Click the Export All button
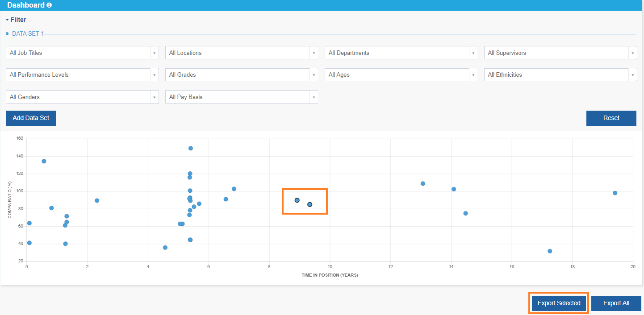 click(x=616, y=303)
